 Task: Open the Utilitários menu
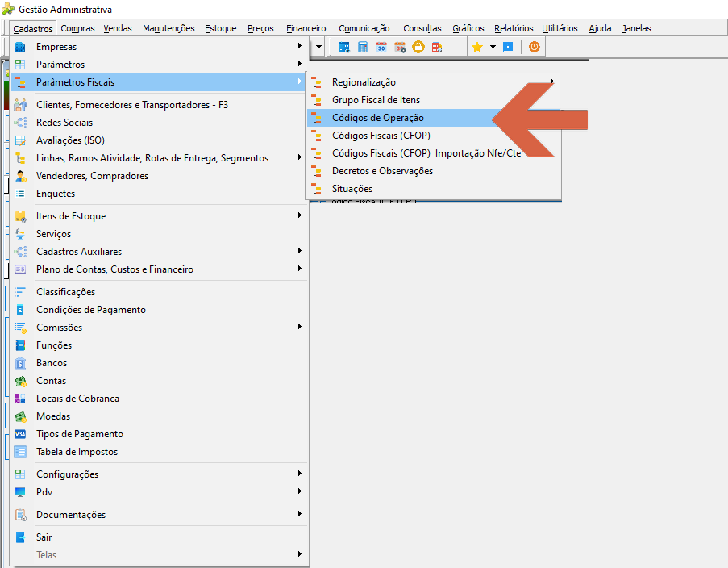[560, 28]
